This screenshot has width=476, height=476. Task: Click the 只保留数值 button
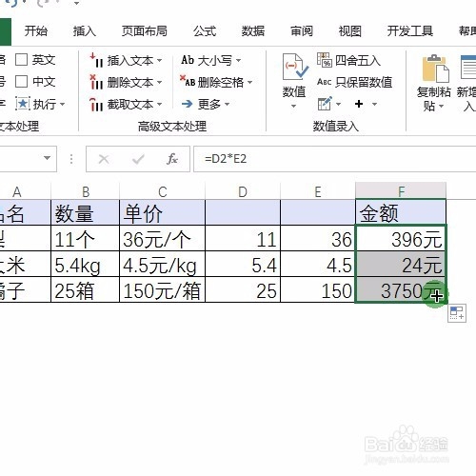pyautogui.click(x=355, y=82)
